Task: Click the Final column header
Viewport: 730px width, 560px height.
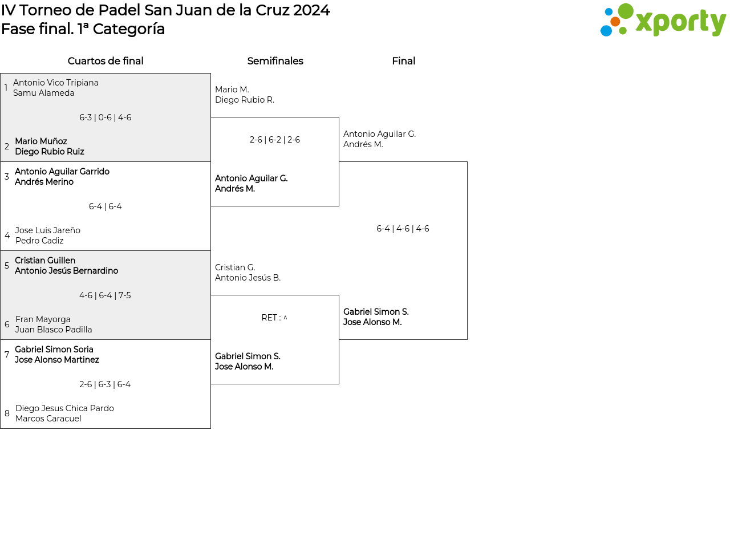Action: click(403, 61)
